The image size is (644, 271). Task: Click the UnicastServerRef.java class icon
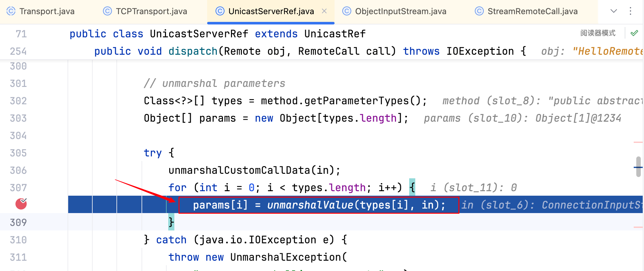pos(220,11)
